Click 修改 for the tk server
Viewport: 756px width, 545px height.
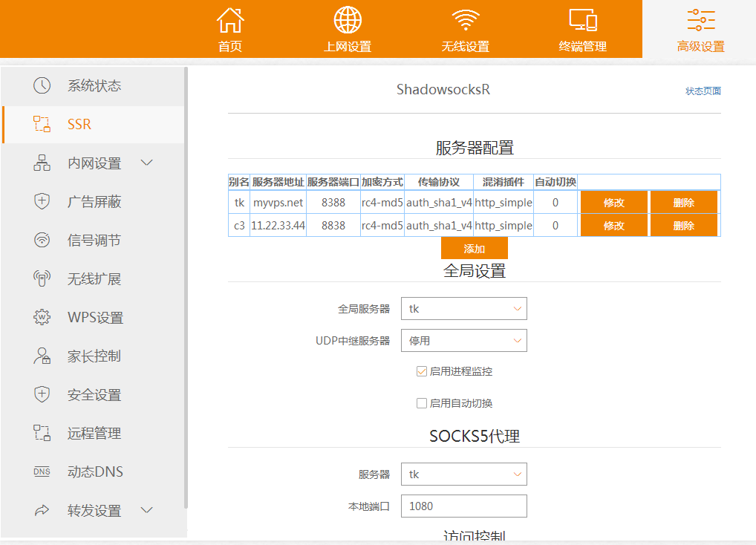click(613, 203)
